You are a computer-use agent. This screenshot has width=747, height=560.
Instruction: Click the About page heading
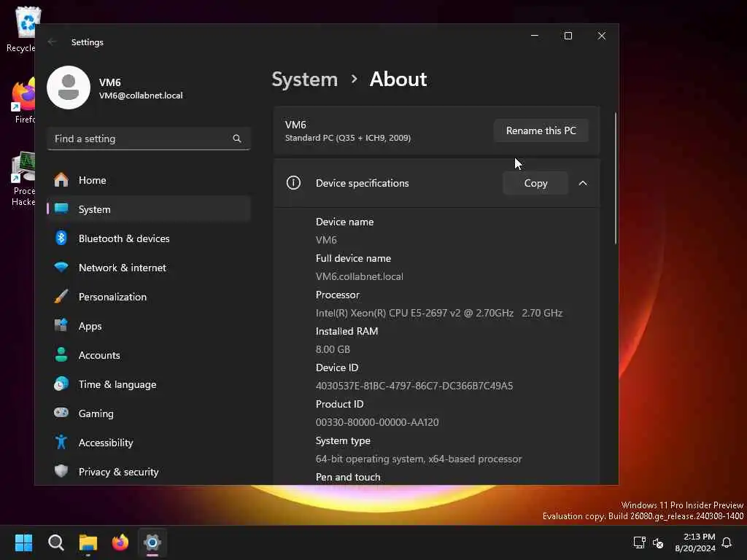[398, 79]
